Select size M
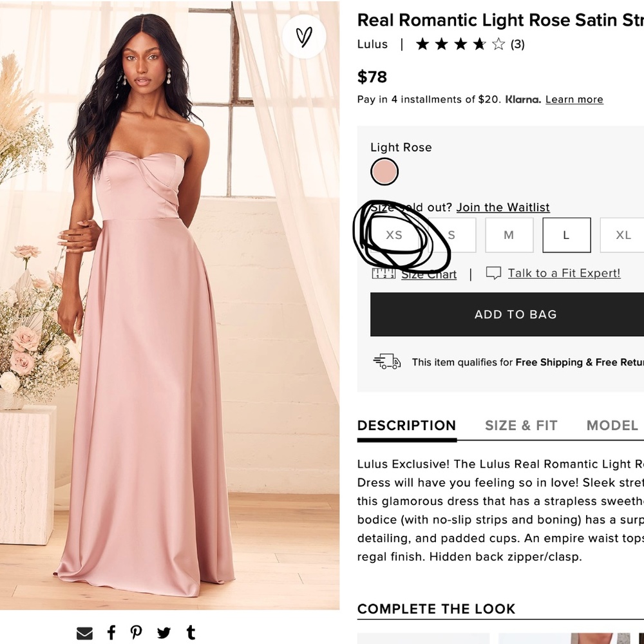The height and width of the screenshot is (644, 644). click(509, 234)
